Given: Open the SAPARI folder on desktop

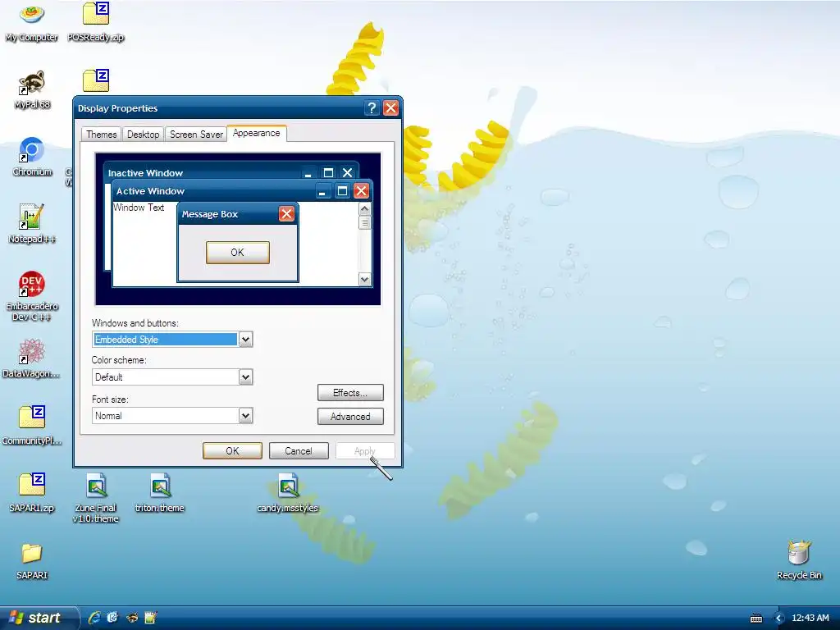Looking at the screenshot, I should pyautogui.click(x=32, y=561).
